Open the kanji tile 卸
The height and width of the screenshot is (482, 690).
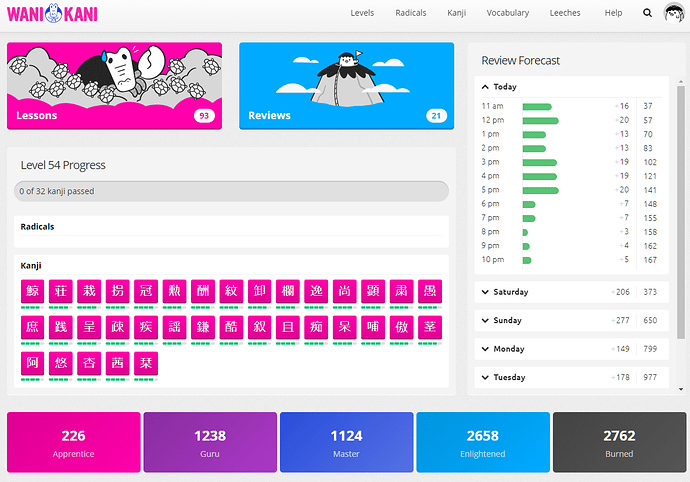point(260,291)
